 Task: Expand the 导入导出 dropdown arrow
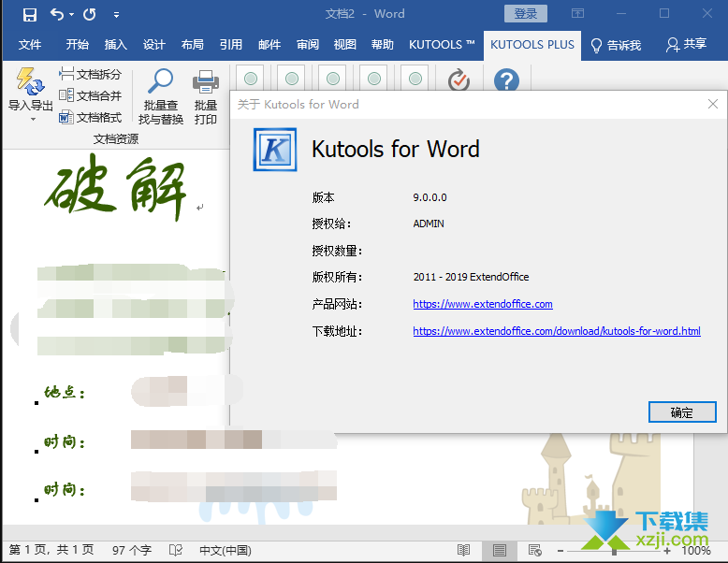point(33,120)
